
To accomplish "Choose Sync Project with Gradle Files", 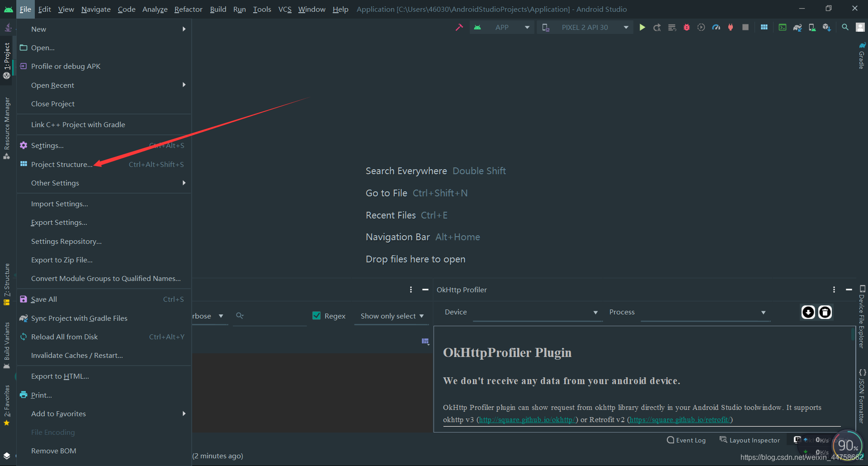I will pyautogui.click(x=104, y=318).
